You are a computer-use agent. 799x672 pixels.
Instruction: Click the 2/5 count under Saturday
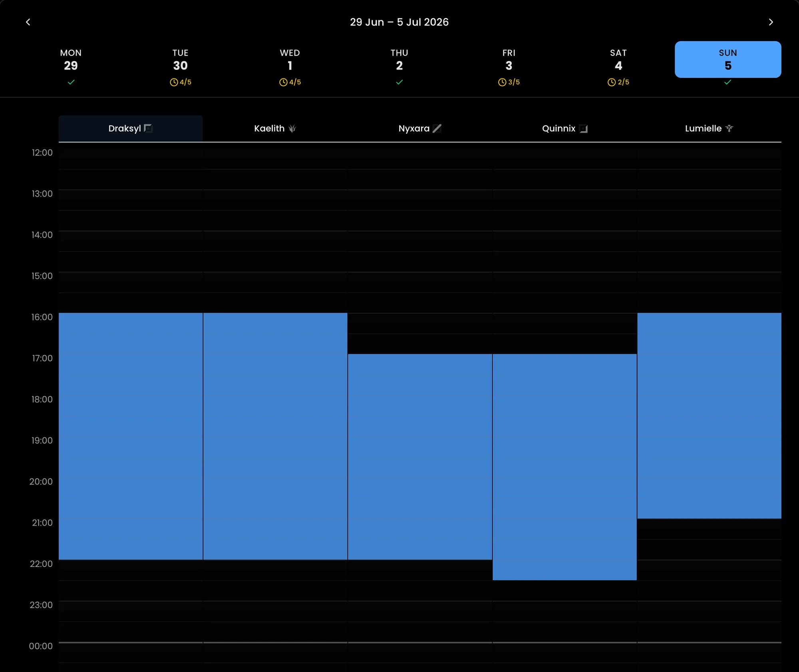click(x=624, y=82)
